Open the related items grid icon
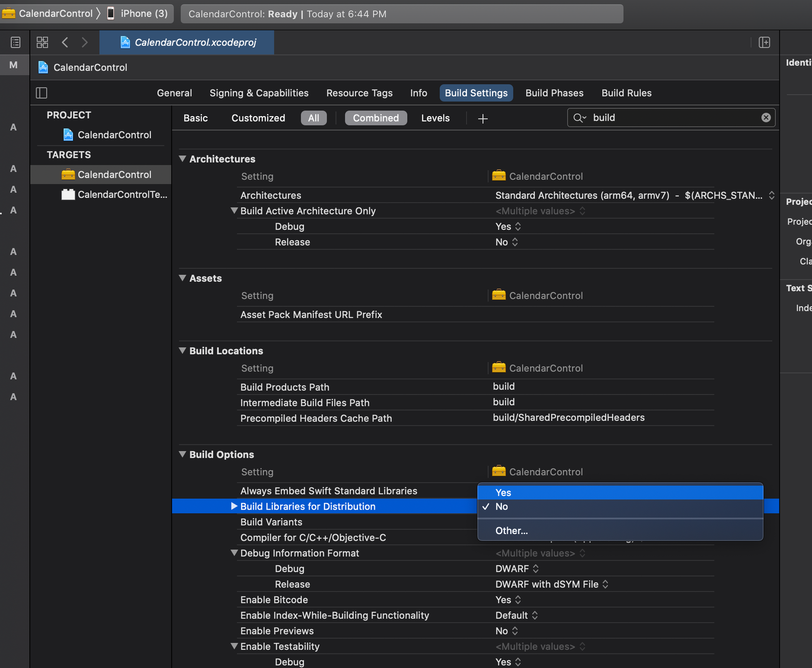This screenshot has height=668, width=812. coord(42,42)
